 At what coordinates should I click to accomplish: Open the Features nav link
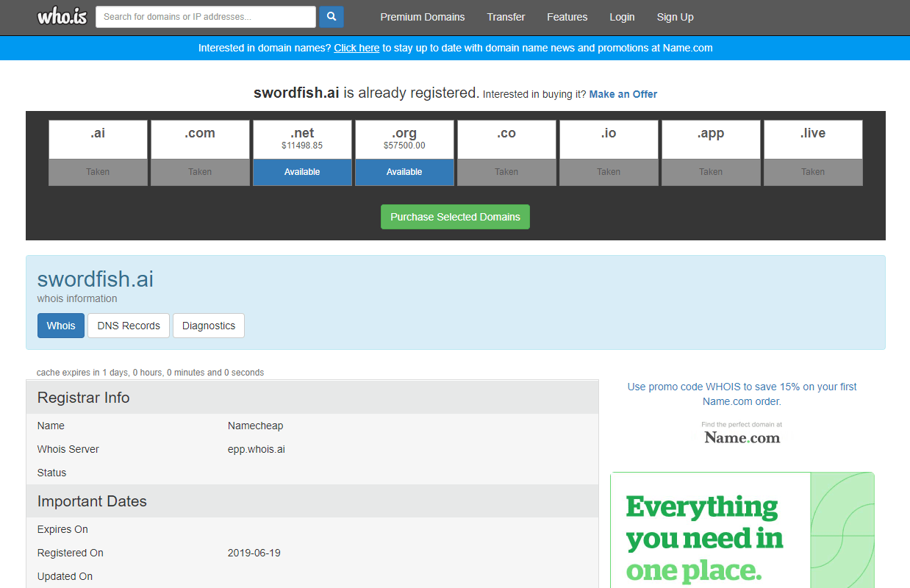(567, 17)
